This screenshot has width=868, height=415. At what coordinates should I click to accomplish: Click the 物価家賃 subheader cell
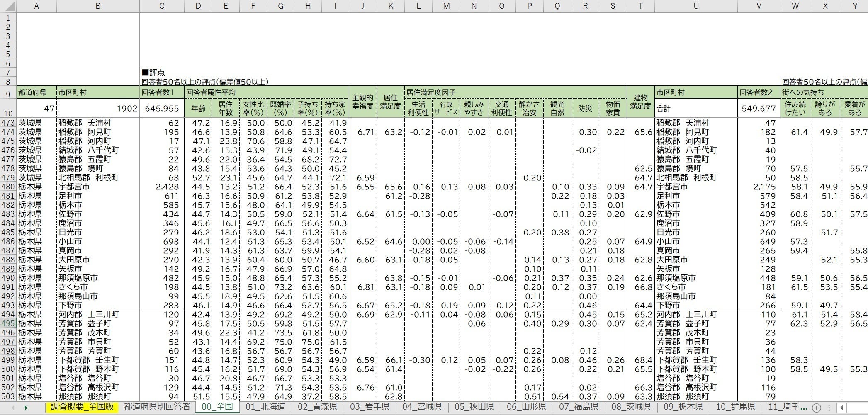(x=613, y=108)
